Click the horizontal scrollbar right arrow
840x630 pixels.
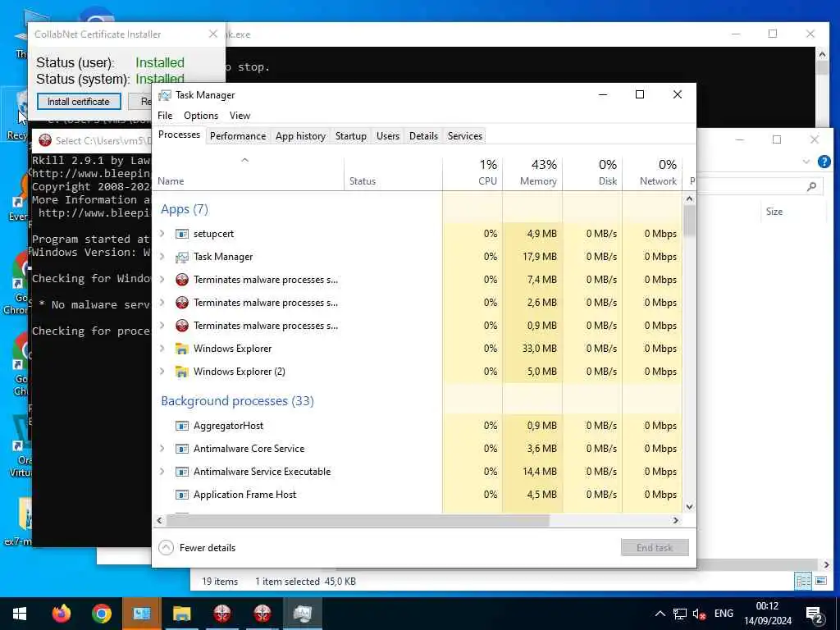[676, 520]
